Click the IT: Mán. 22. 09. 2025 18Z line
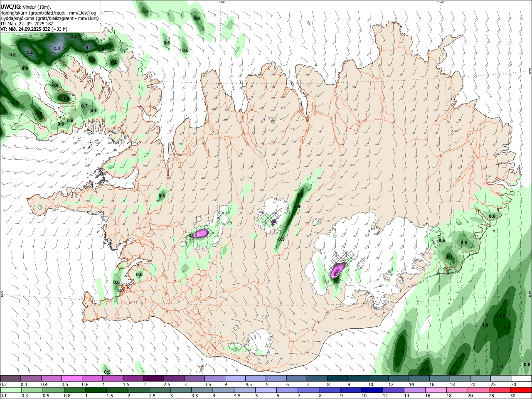This screenshot has height=399, width=532. pyautogui.click(x=27, y=24)
